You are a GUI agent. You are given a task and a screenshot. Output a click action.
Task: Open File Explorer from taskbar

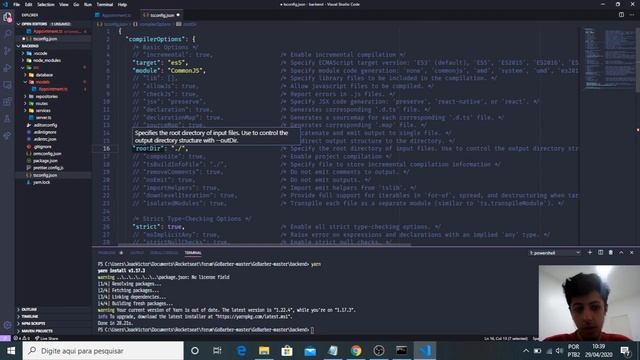[x=264, y=351]
